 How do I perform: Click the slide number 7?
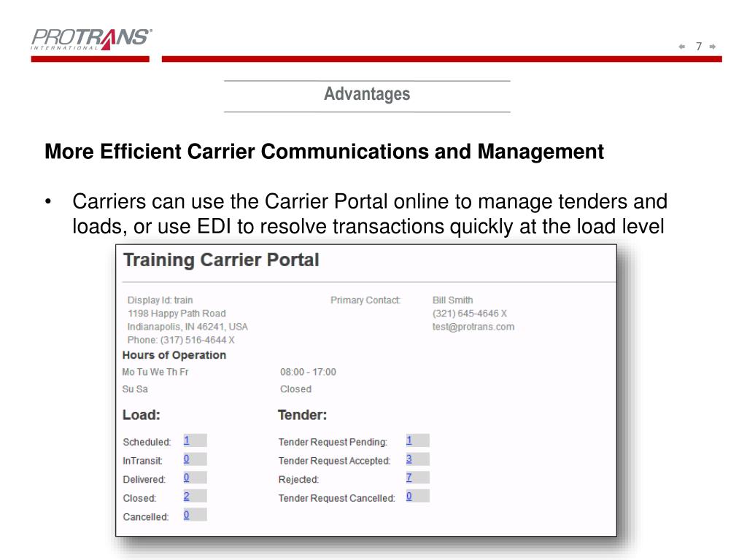click(x=698, y=46)
